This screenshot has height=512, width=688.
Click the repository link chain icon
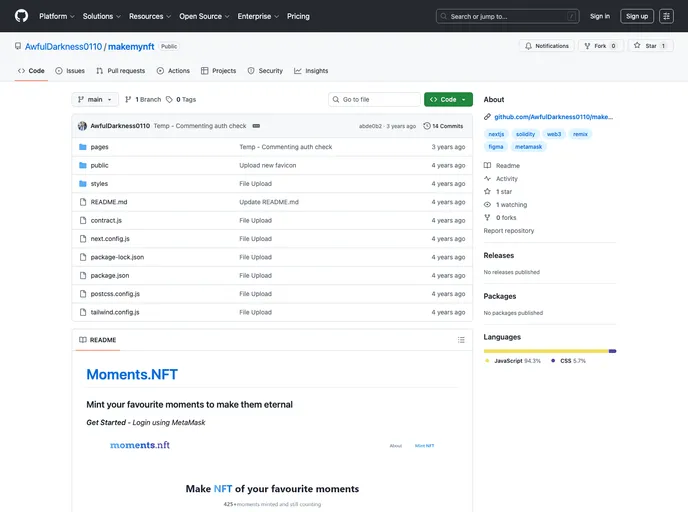[x=487, y=117]
